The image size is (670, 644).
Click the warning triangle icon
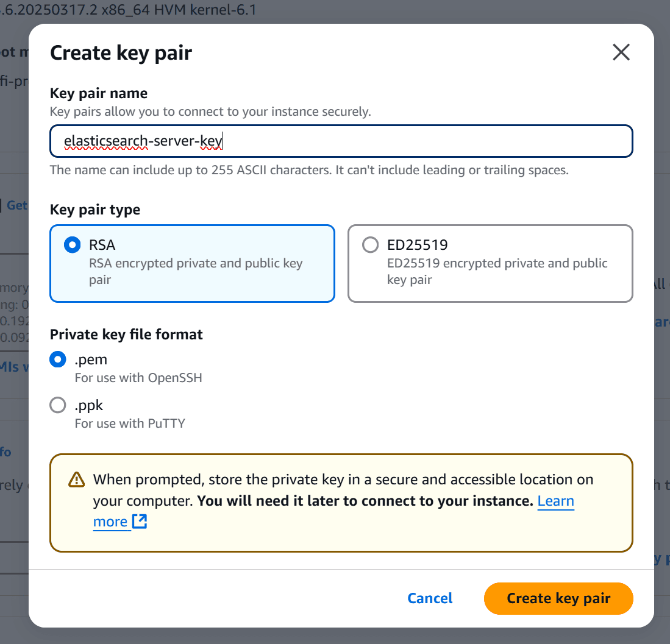77,479
